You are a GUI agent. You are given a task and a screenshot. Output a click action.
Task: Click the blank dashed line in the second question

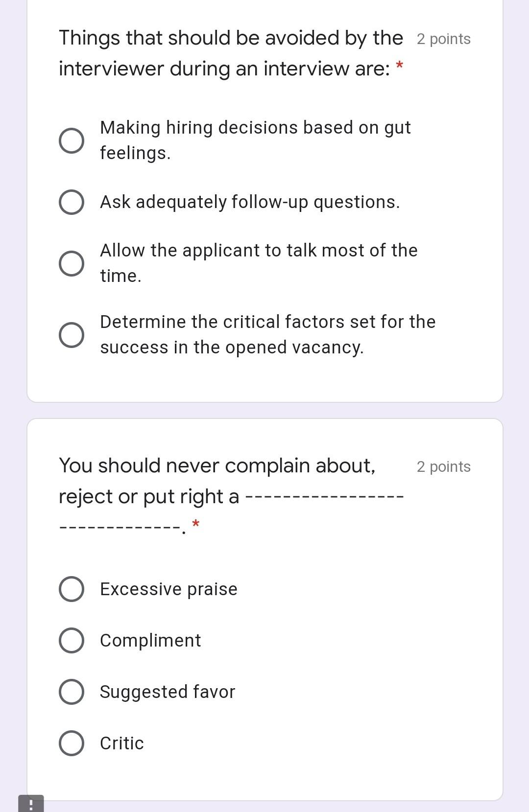pos(323,497)
